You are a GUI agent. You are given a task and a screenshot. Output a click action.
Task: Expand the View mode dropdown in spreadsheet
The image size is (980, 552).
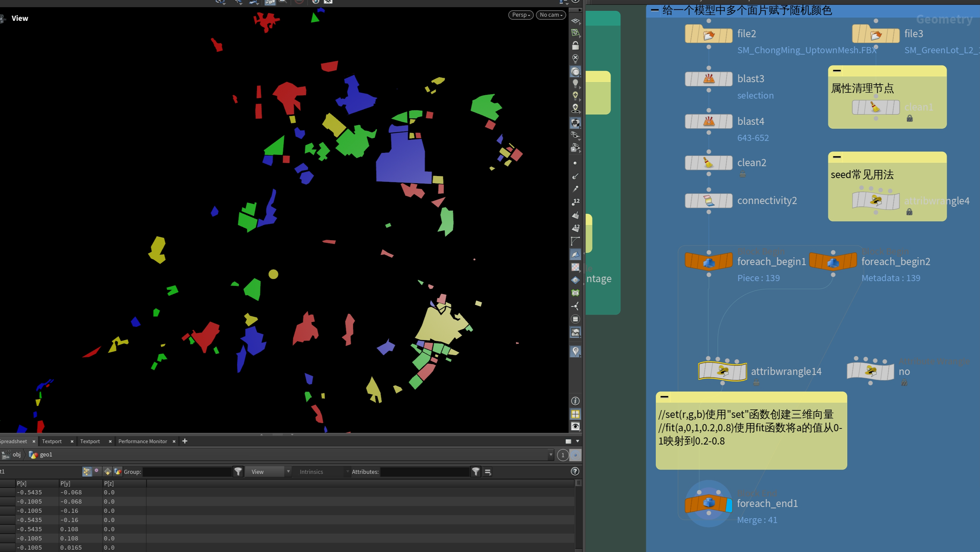(268, 472)
